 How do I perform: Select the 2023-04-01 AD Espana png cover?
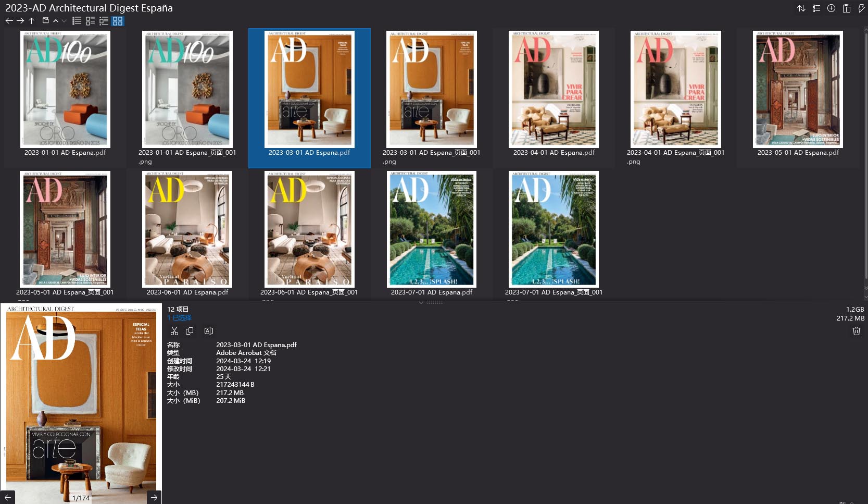pyautogui.click(x=676, y=89)
